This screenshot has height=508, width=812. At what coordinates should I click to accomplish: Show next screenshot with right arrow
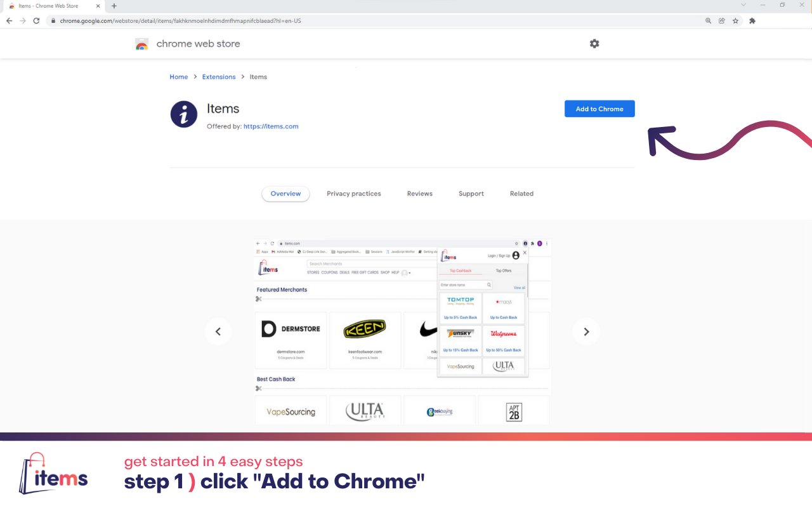click(586, 331)
